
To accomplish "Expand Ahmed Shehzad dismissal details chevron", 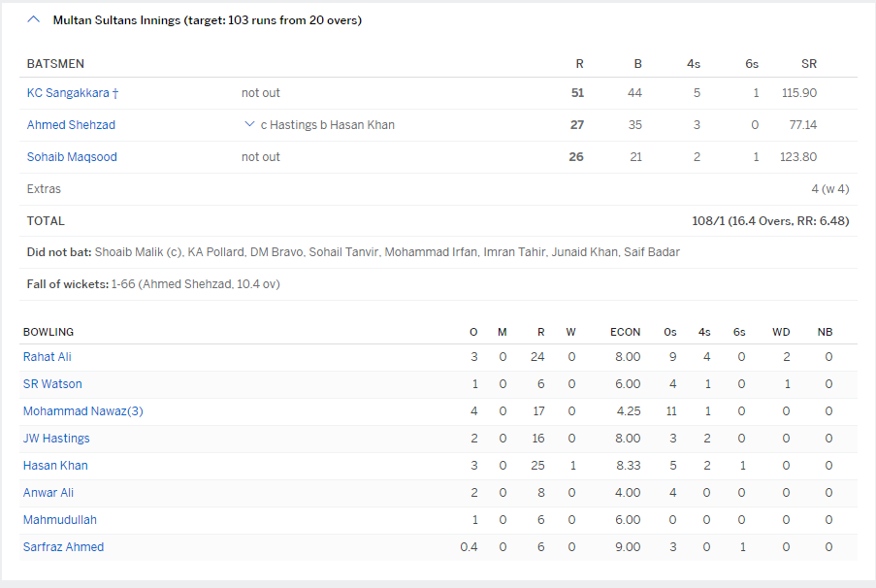I will (x=249, y=125).
